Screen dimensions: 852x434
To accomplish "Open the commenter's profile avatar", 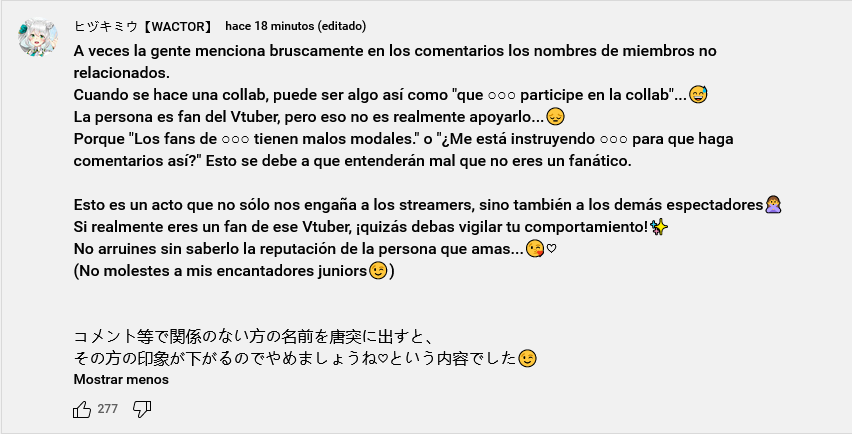I will (38, 37).
